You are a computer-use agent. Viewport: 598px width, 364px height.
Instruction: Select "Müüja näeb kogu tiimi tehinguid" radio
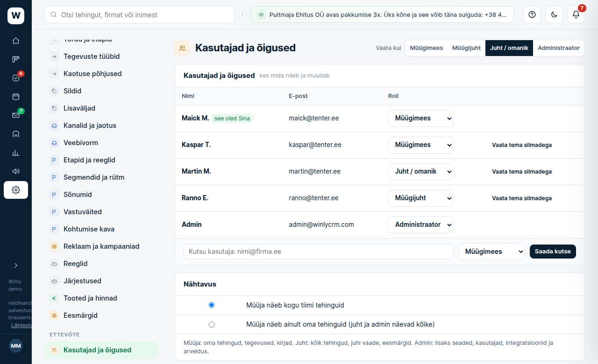pos(212,305)
